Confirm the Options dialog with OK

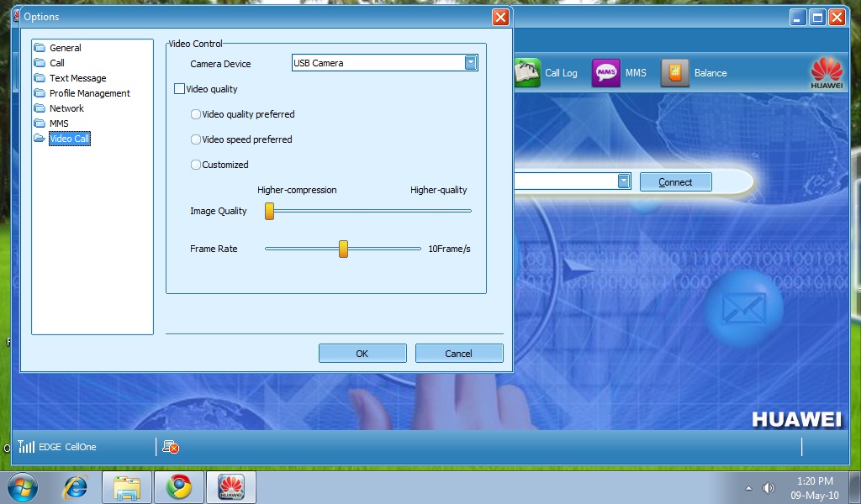coord(362,354)
